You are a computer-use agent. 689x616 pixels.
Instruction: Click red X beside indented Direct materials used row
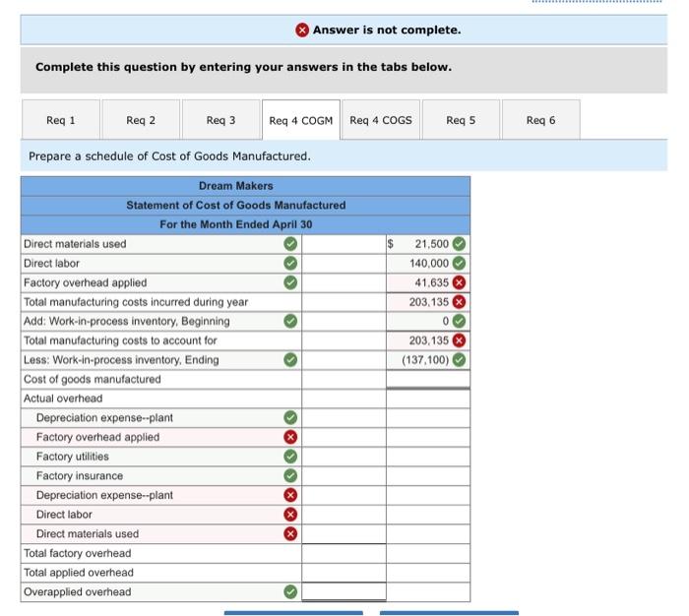coord(290,533)
